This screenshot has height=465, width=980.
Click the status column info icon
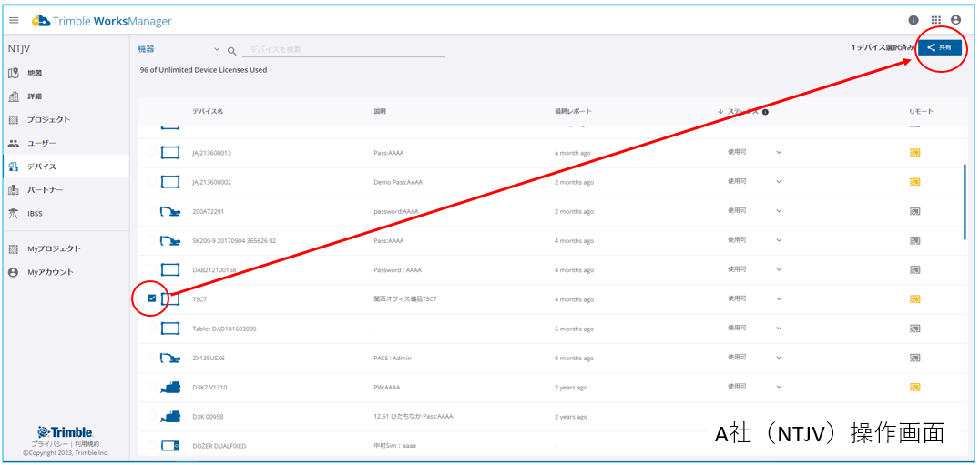(x=765, y=112)
